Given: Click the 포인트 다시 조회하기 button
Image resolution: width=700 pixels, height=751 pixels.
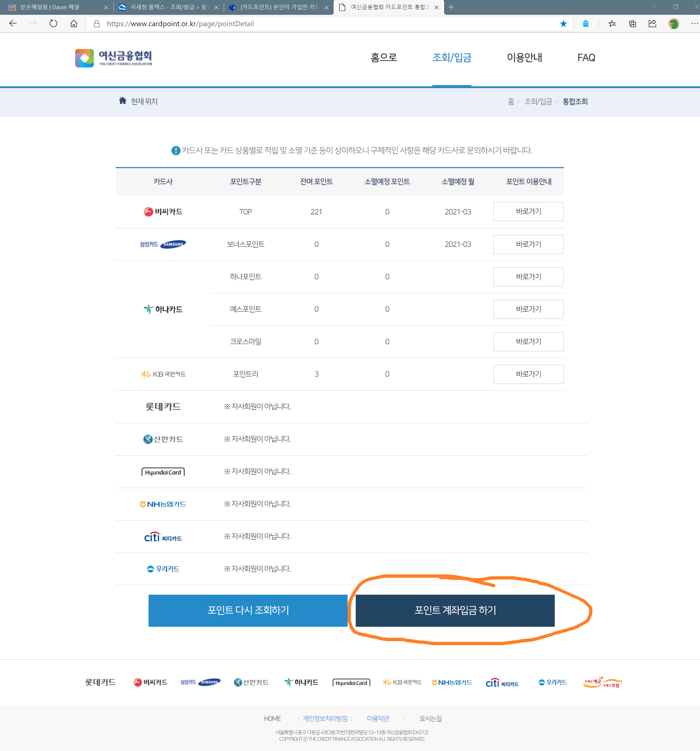Looking at the screenshot, I should [x=248, y=611].
